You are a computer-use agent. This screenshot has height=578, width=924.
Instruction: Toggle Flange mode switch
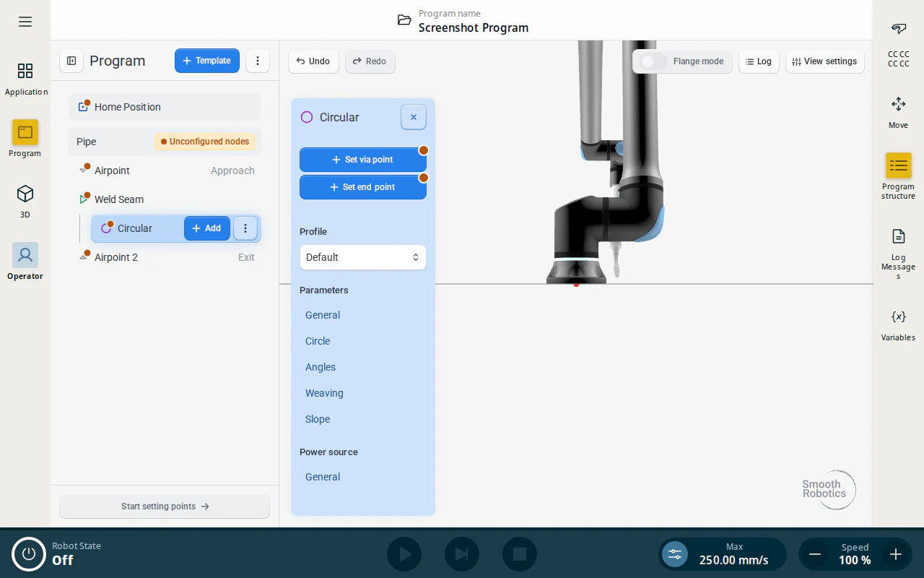point(654,61)
